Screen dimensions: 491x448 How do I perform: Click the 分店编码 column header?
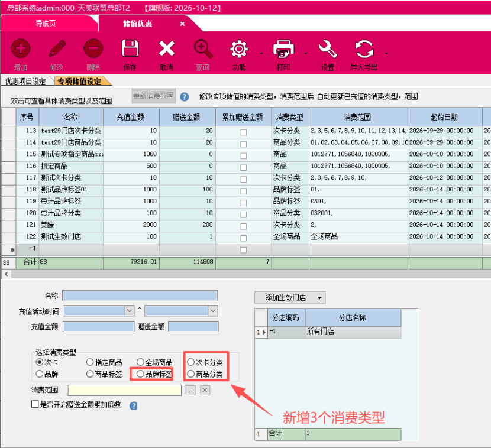[x=286, y=318]
